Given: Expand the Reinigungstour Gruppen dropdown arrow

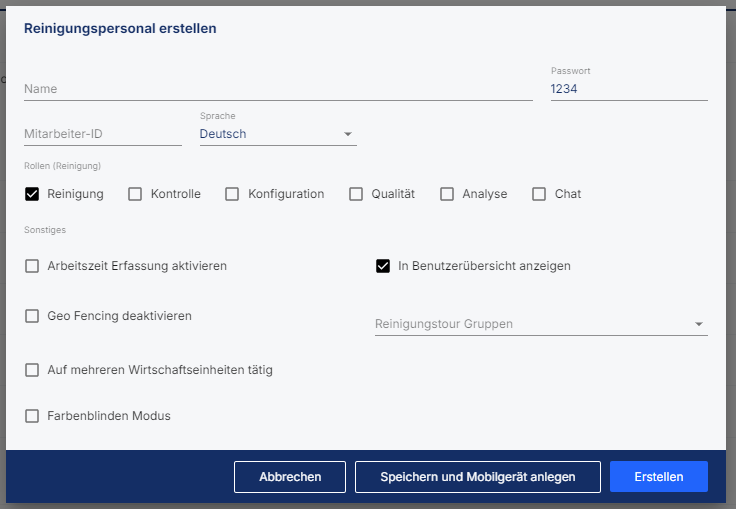Looking at the screenshot, I should [698, 324].
